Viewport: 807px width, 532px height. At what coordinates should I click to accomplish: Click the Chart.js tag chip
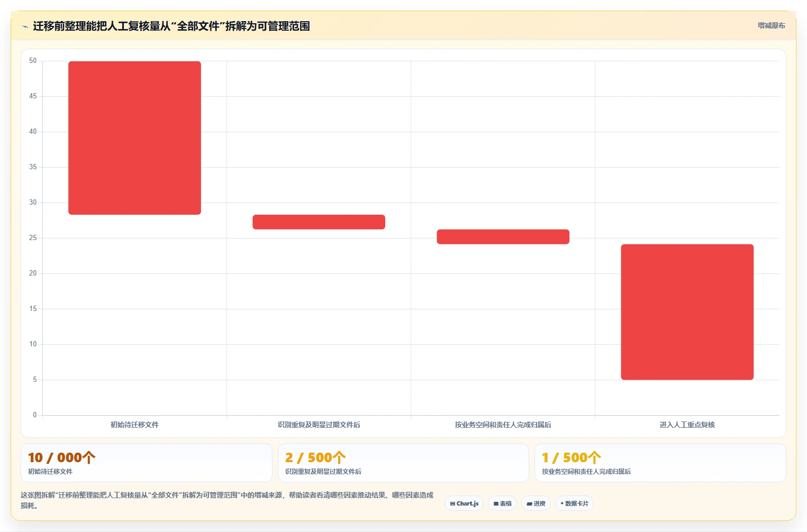(x=464, y=503)
